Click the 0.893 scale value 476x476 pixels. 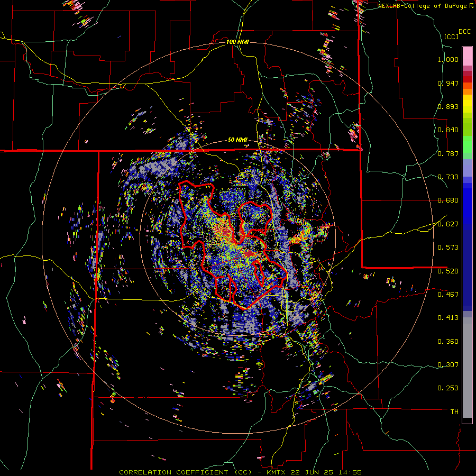pos(448,106)
